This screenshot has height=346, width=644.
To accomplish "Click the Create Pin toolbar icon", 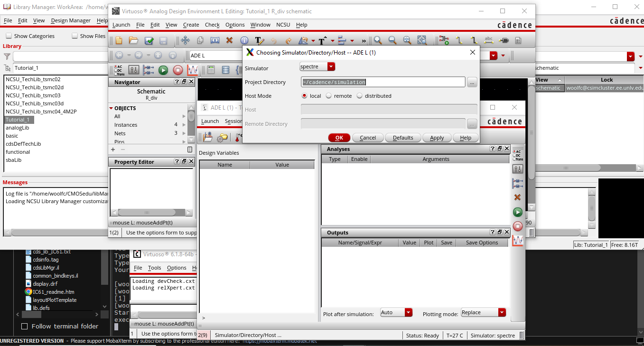I will pos(504,41).
